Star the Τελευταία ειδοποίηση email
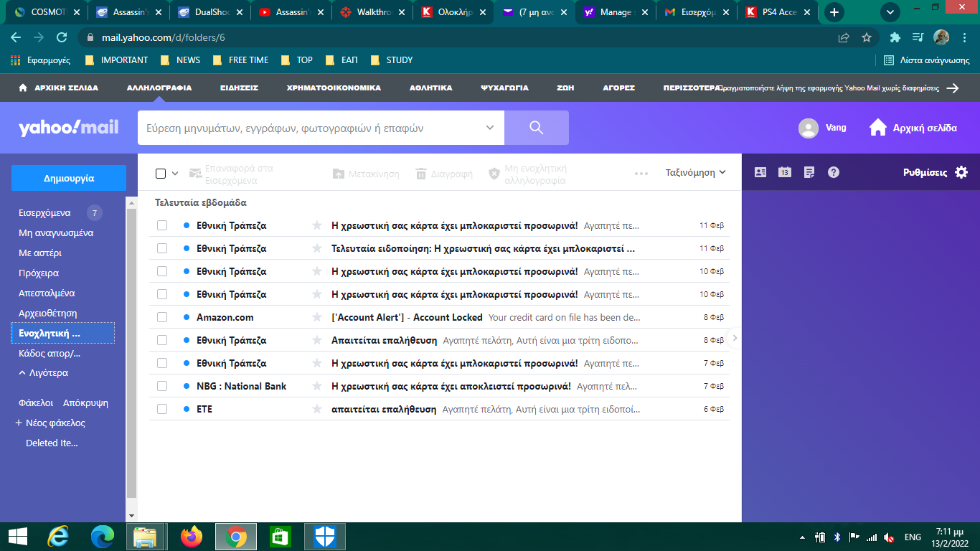The height and width of the screenshot is (551, 980). 317,248
